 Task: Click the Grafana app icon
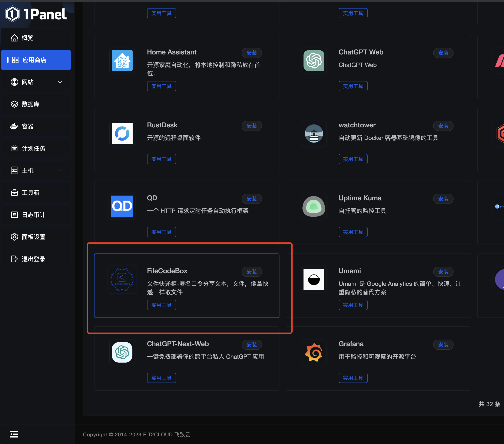314,352
